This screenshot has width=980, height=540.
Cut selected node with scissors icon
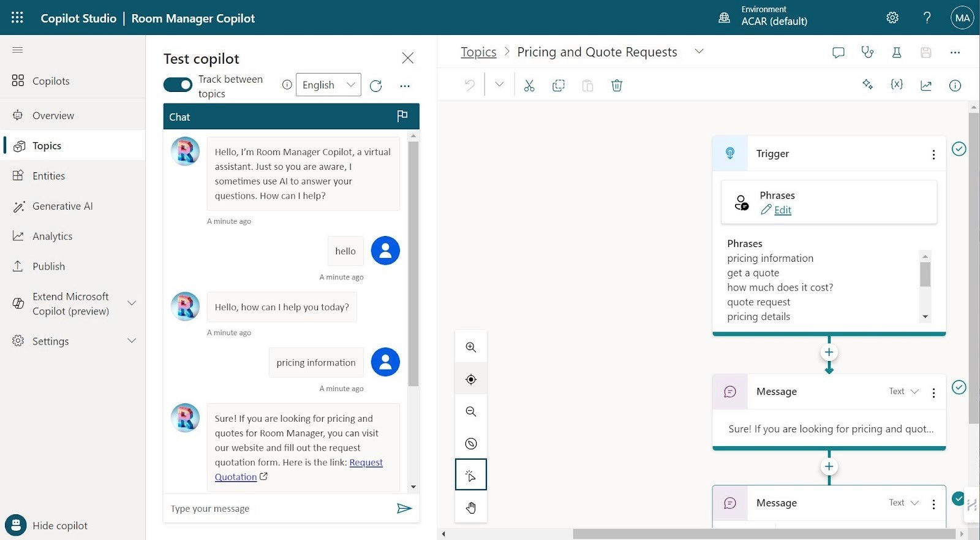tap(529, 86)
